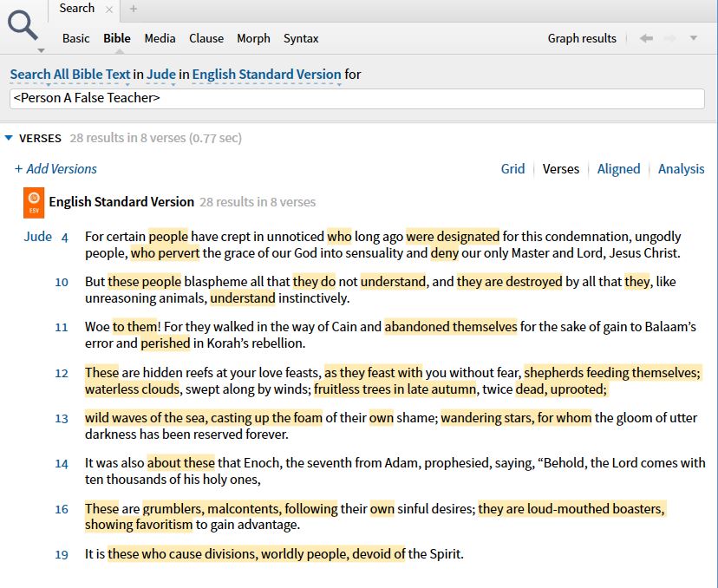This screenshot has height=588, width=718.
Task: Open the Jude book reference link
Action: click(38, 237)
